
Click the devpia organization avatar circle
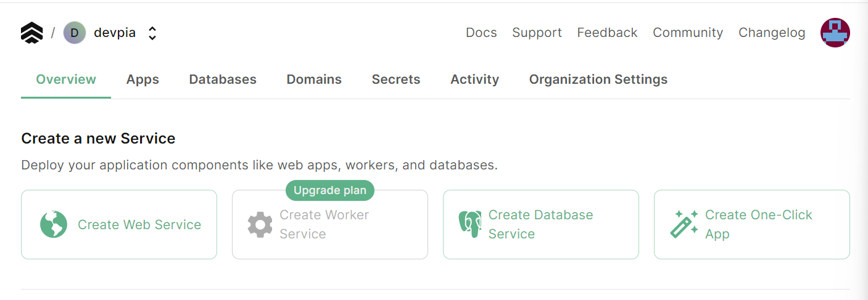(x=75, y=33)
